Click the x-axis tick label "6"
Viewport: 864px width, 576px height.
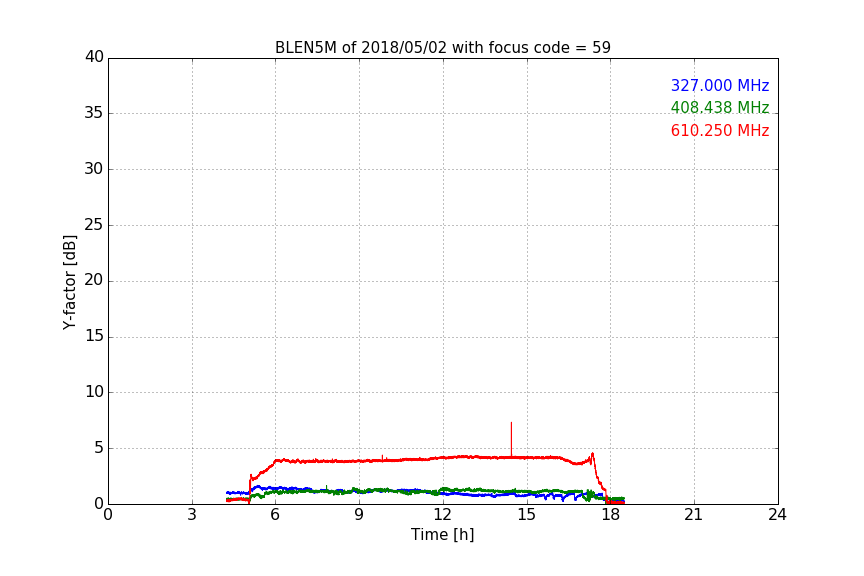pos(275,515)
